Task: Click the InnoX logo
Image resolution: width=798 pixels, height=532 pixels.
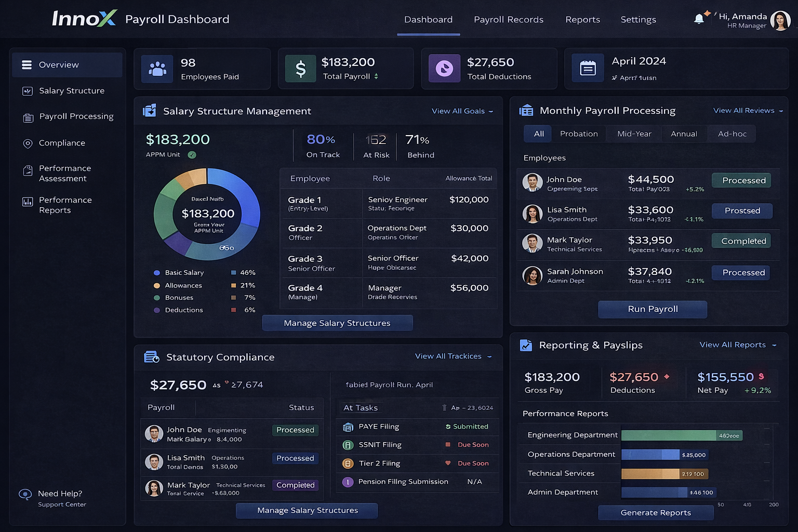Action: point(84,19)
